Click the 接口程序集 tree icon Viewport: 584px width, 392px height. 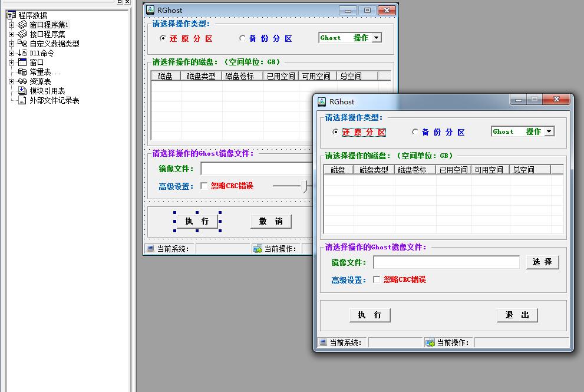pyautogui.click(x=23, y=34)
